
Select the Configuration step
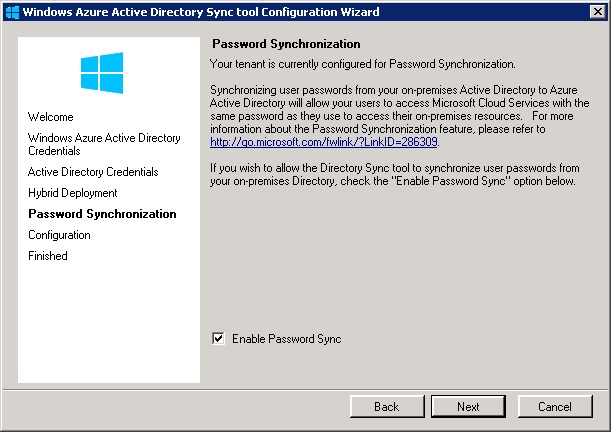(59, 235)
